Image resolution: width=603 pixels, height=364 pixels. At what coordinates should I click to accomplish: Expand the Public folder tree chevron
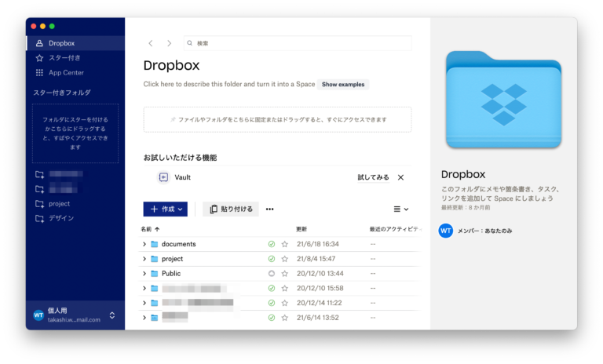[x=144, y=274]
